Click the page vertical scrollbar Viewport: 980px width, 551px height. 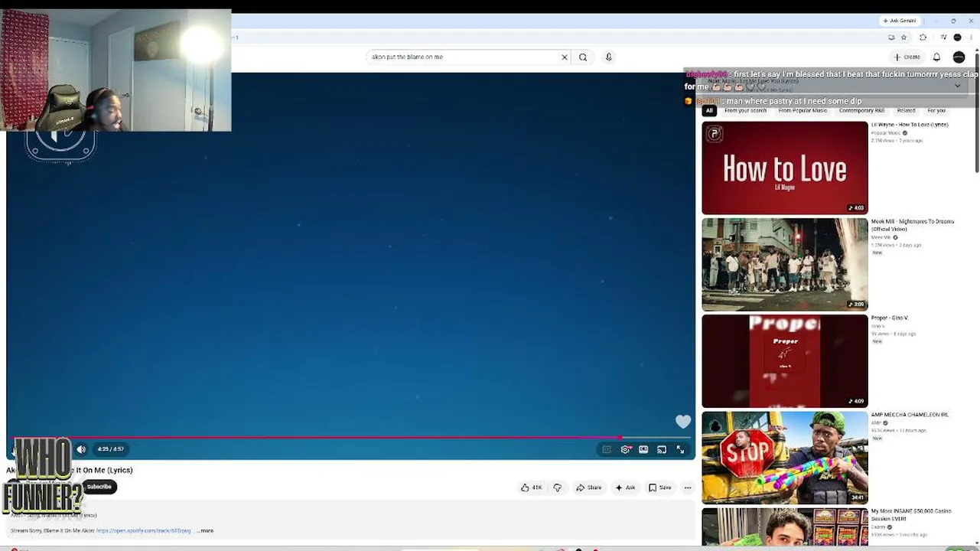pos(976,111)
